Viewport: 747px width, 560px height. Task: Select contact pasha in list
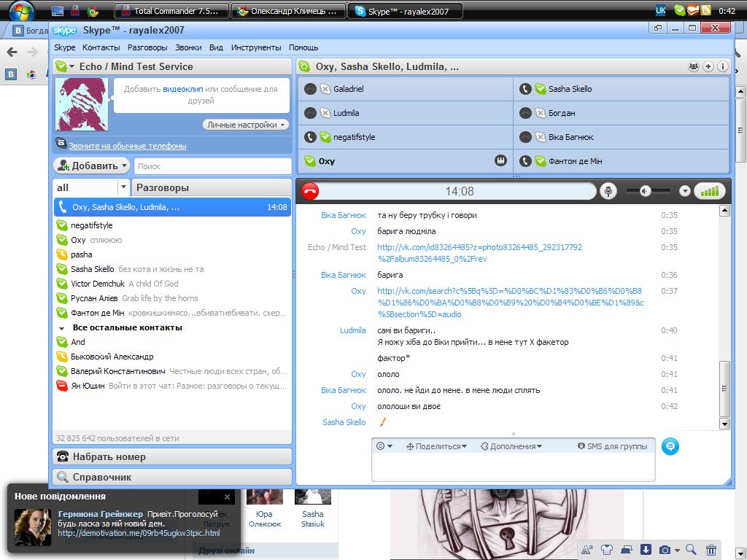[172, 254]
